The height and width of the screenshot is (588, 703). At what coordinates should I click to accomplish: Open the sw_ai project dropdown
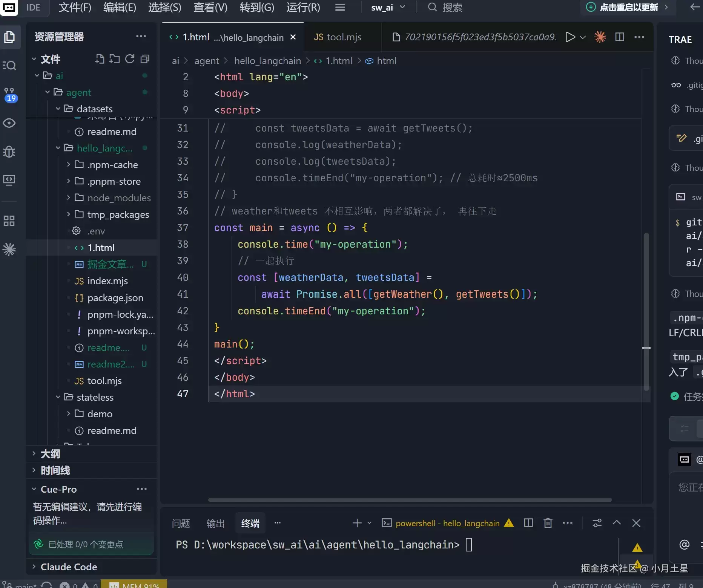pos(388,8)
